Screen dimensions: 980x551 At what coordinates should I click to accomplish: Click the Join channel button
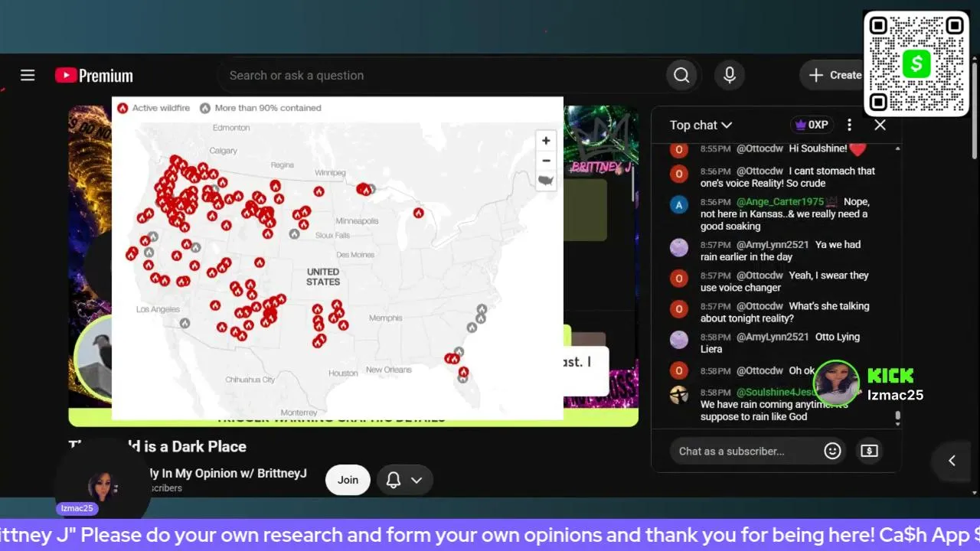tap(348, 480)
